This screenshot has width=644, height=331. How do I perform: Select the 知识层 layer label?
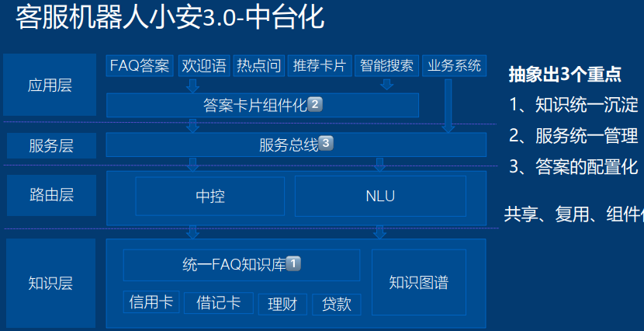[50, 283]
